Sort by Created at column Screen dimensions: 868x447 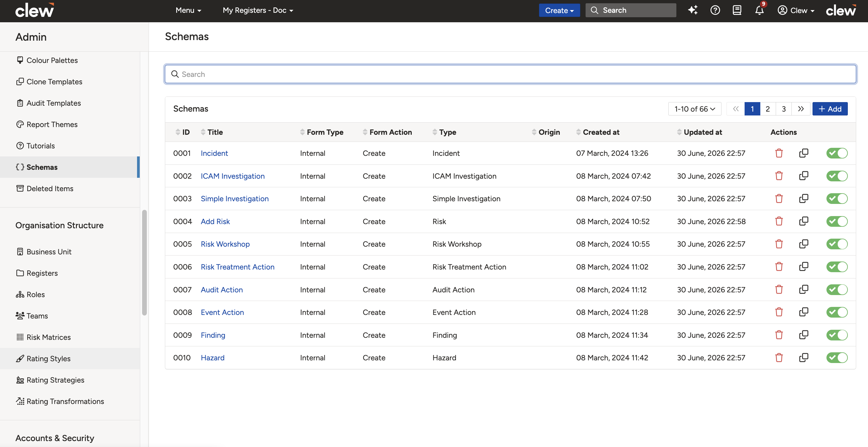[x=597, y=132]
